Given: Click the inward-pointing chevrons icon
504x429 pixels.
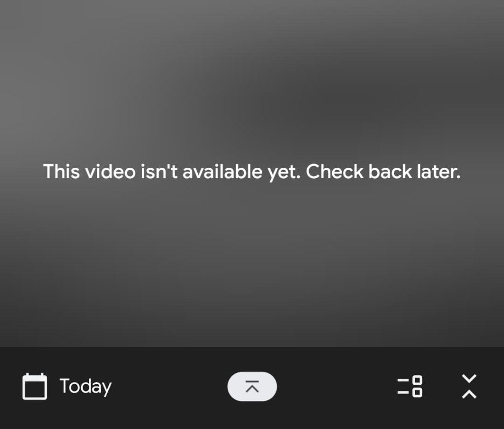Looking at the screenshot, I should (469, 386).
